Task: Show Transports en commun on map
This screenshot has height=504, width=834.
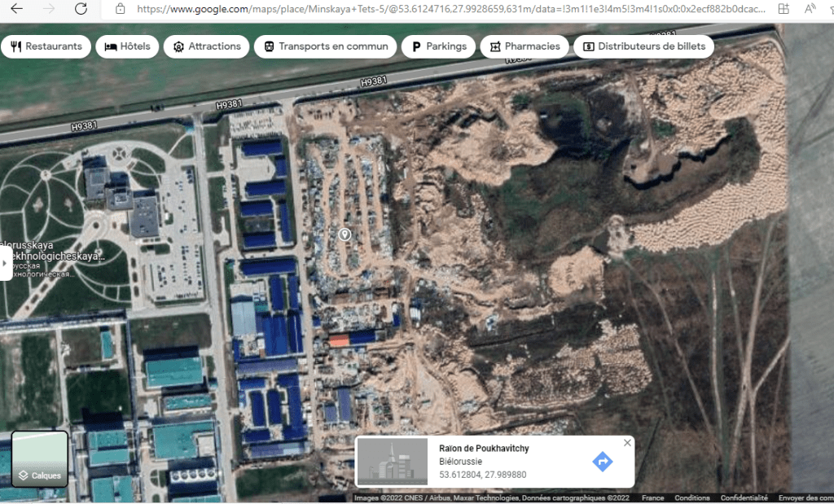Action: (x=325, y=46)
